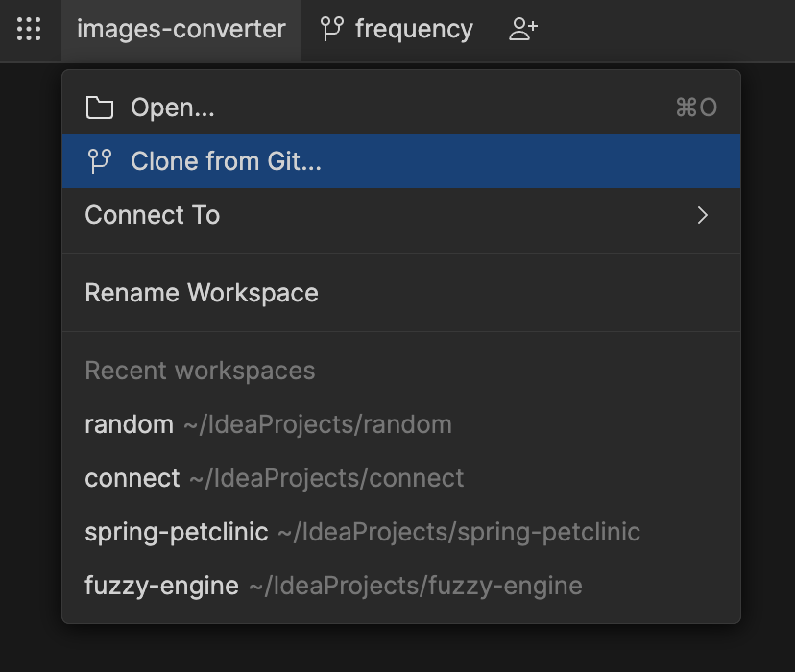This screenshot has height=672, width=795.
Task: Select Rename Workspace
Action: (x=202, y=293)
